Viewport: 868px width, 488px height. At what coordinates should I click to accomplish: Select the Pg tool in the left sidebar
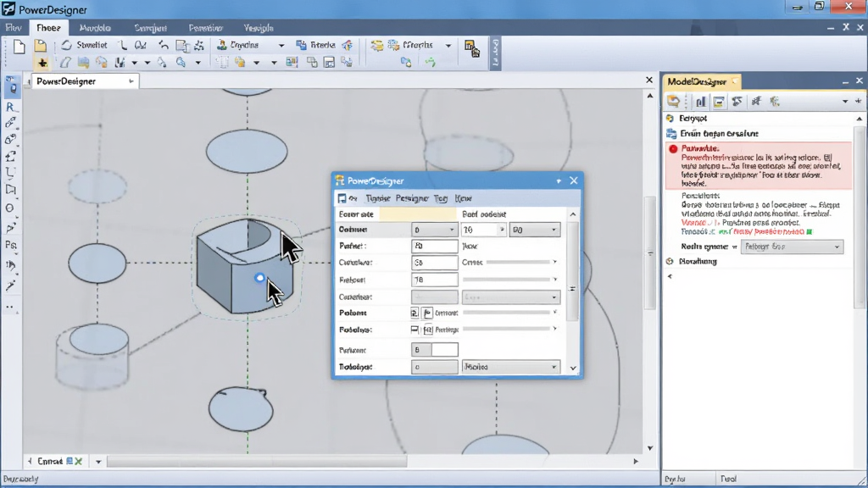pyautogui.click(x=10, y=245)
